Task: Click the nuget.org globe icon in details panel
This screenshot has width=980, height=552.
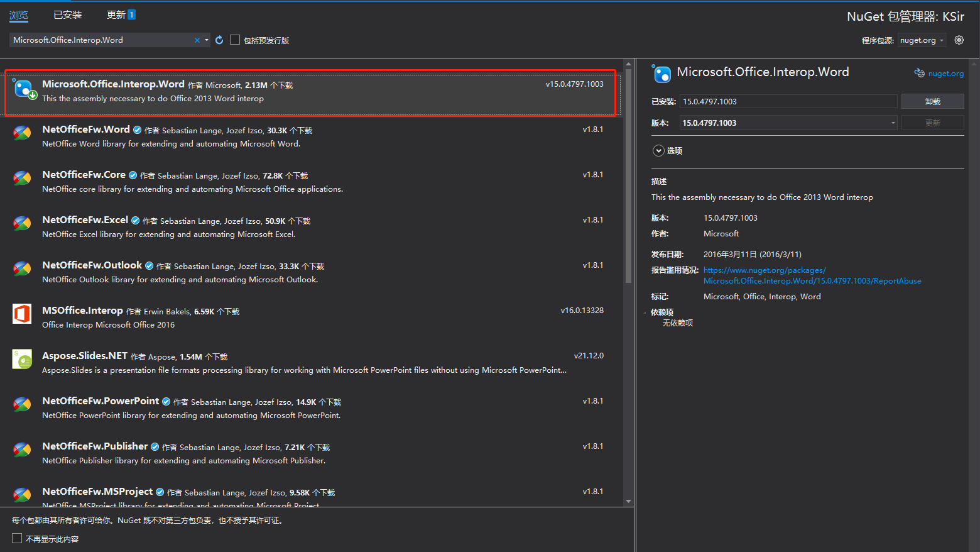Action: coord(920,74)
